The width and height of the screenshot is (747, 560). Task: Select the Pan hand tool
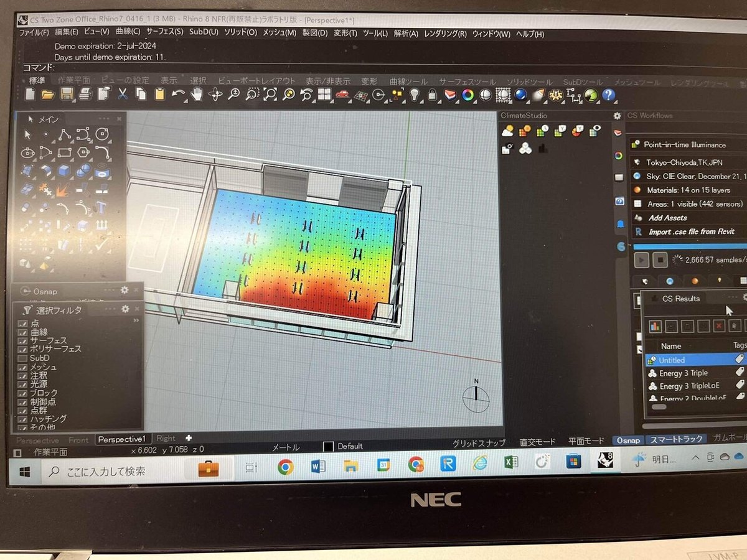(x=197, y=94)
